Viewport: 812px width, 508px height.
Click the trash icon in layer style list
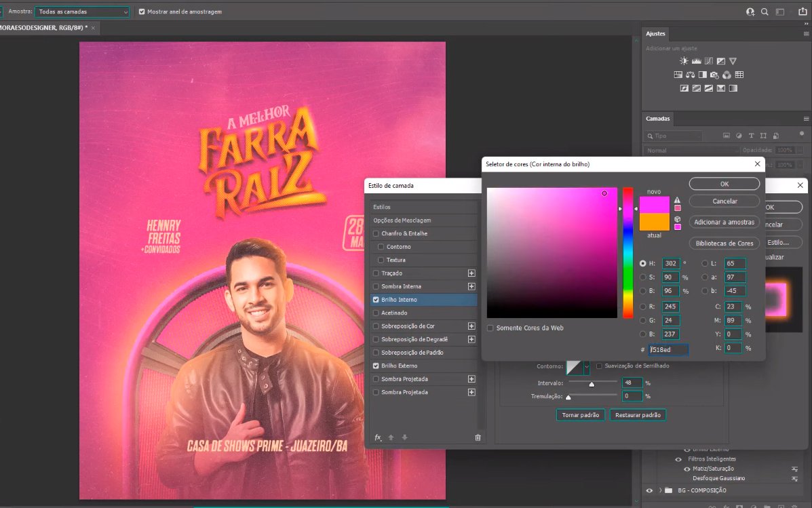(478, 437)
